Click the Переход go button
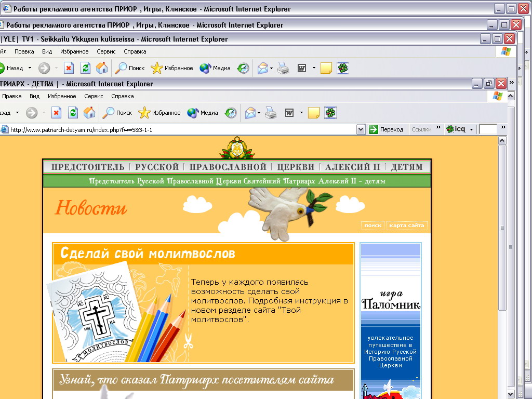This screenshot has width=532, height=399. [x=387, y=129]
